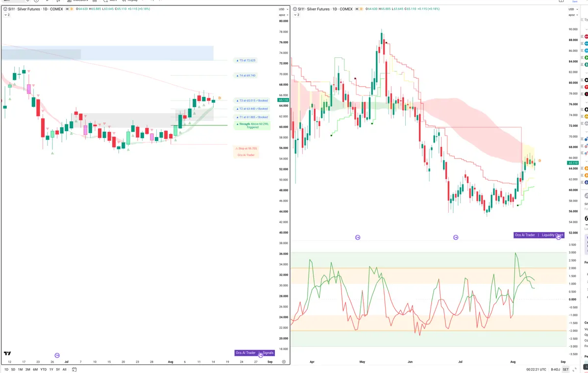Select the All date range
This screenshot has width=588, height=373.
tap(64, 370)
